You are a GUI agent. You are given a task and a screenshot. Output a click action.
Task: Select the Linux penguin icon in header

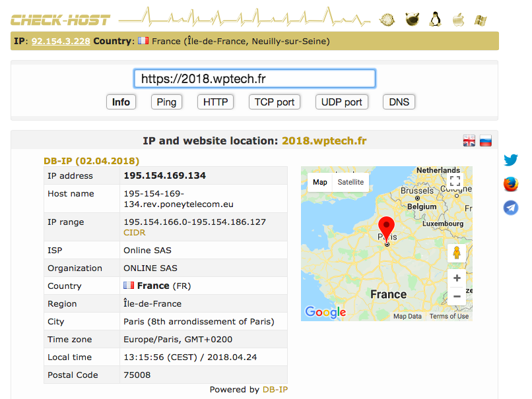pos(435,19)
